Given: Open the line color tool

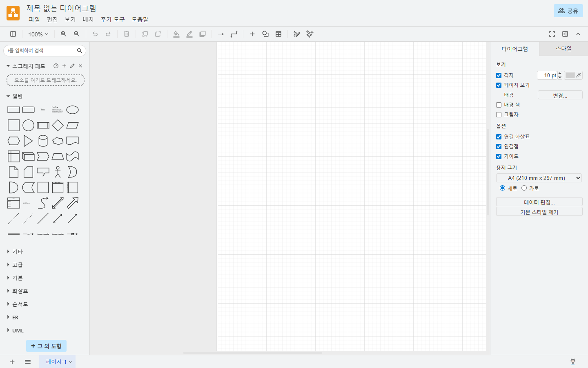Looking at the screenshot, I should 189,34.
